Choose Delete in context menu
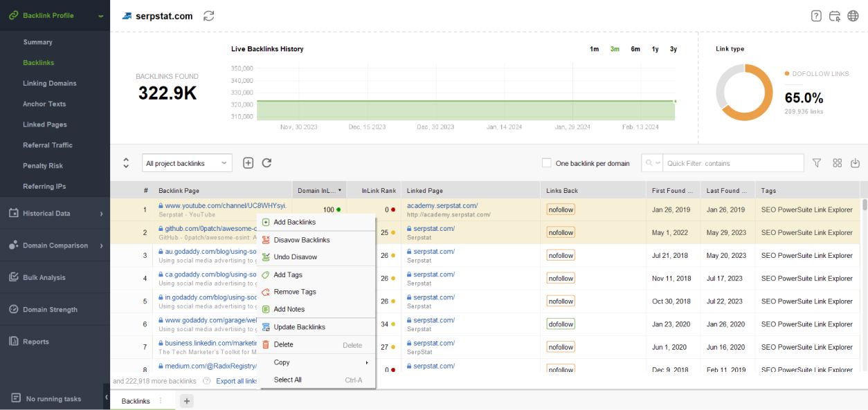868x410 pixels. 316,345
